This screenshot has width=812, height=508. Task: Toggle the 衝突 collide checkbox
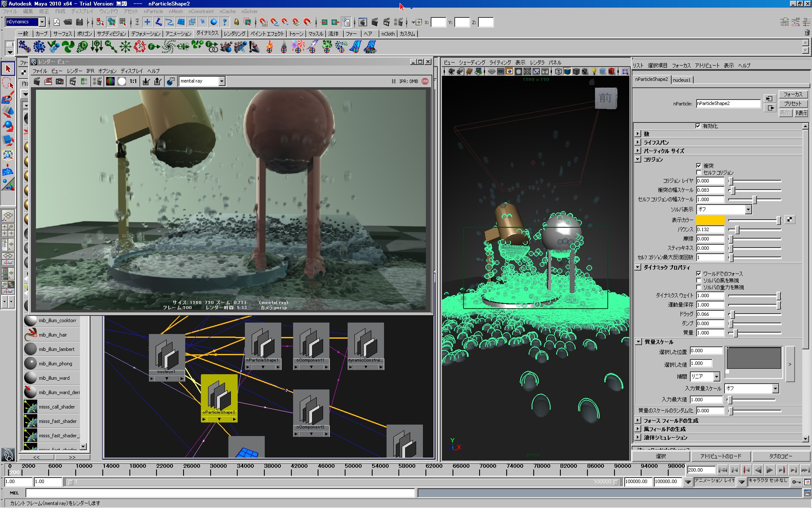coord(699,166)
